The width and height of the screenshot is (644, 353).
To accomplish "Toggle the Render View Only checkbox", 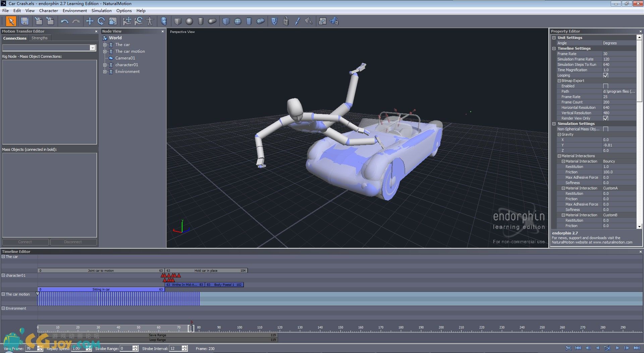I will (605, 118).
